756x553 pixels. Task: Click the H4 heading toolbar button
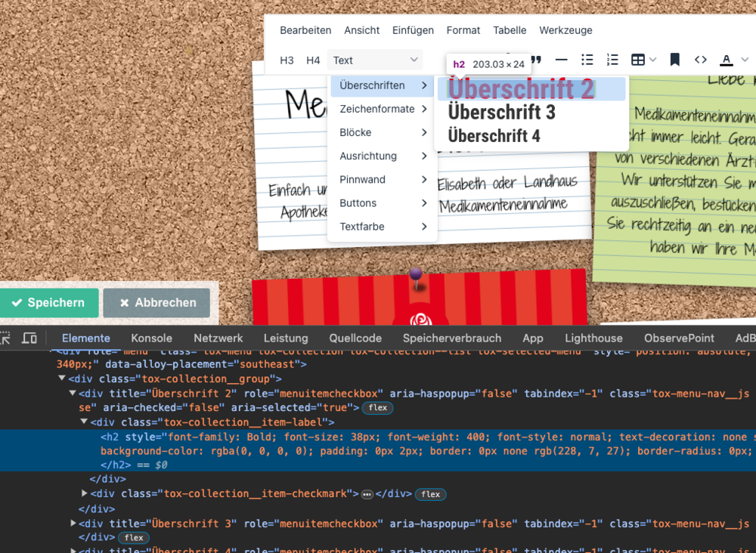(x=313, y=60)
